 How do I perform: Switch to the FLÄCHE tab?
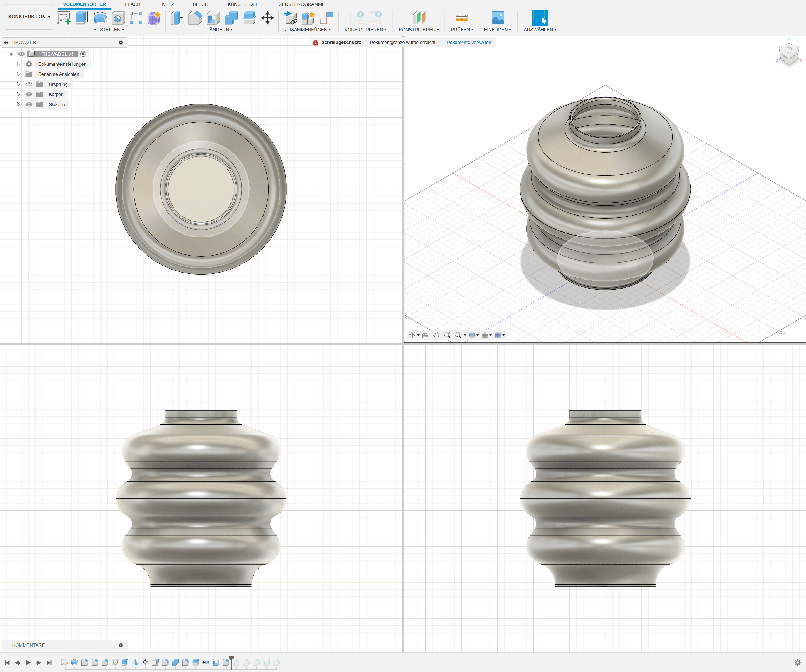tap(134, 4)
